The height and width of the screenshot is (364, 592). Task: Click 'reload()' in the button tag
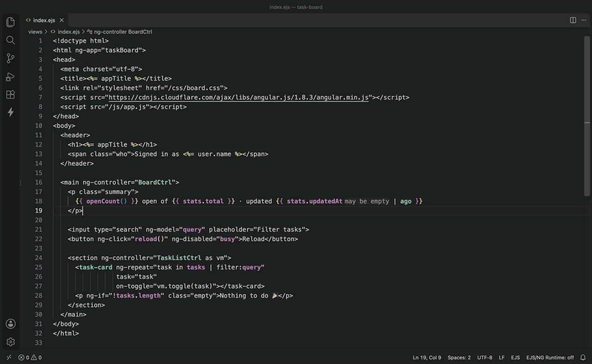(x=149, y=239)
